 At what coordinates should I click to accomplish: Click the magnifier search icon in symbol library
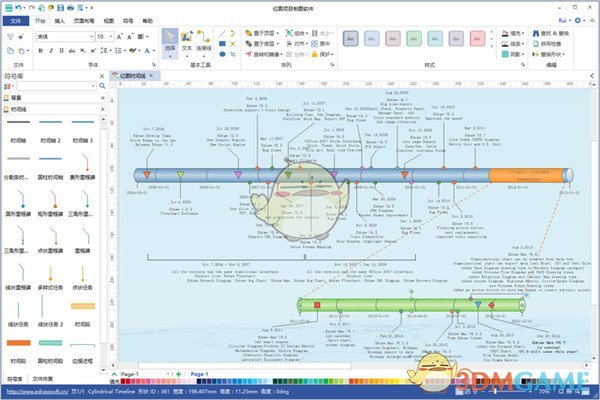click(x=102, y=86)
